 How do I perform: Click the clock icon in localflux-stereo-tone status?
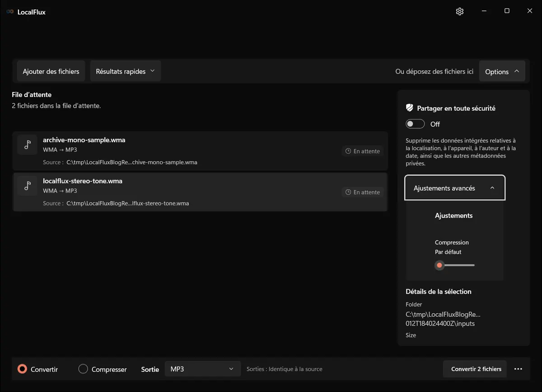tap(348, 192)
